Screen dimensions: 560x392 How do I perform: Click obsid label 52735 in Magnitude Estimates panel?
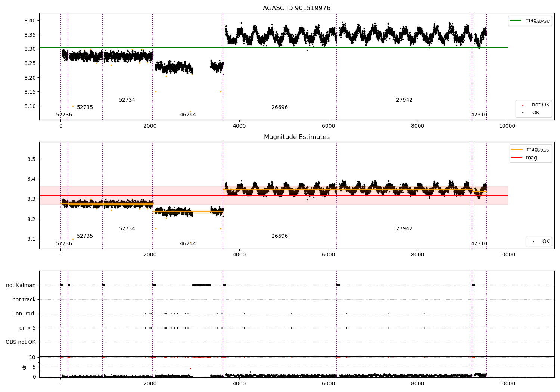(x=85, y=236)
